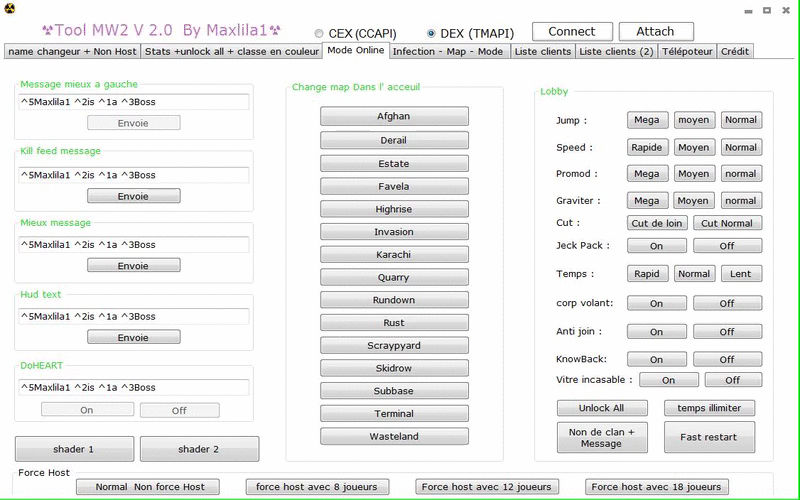The height and width of the screenshot is (500, 800).
Task: Turn Vitre incasable Off
Action: click(x=734, y=380)
